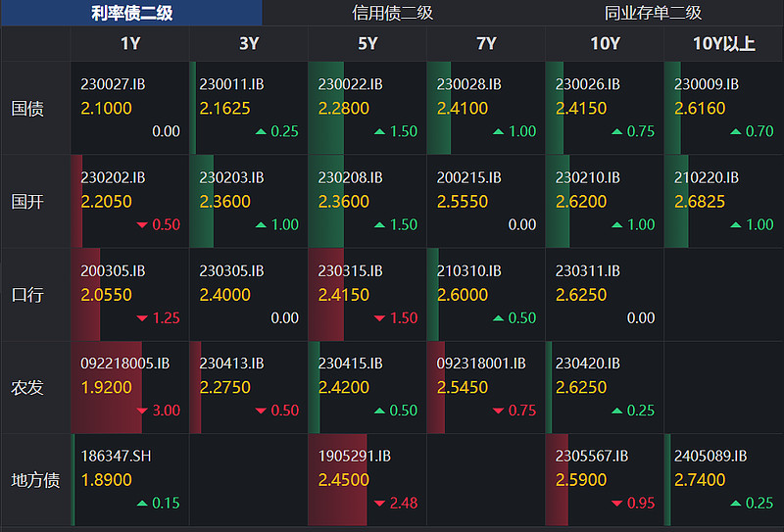Image resolution: width=784 pixels, height=532 pixels.
Task: Click the green up arrow beside 0.25 under 230011.IB
Action: click(x=261, y=131)
